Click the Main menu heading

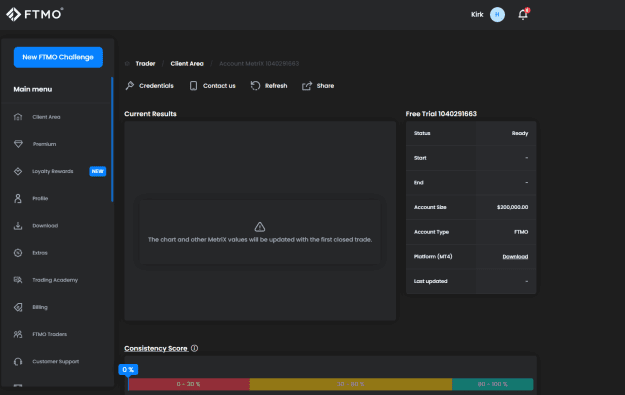pos(33,89)
